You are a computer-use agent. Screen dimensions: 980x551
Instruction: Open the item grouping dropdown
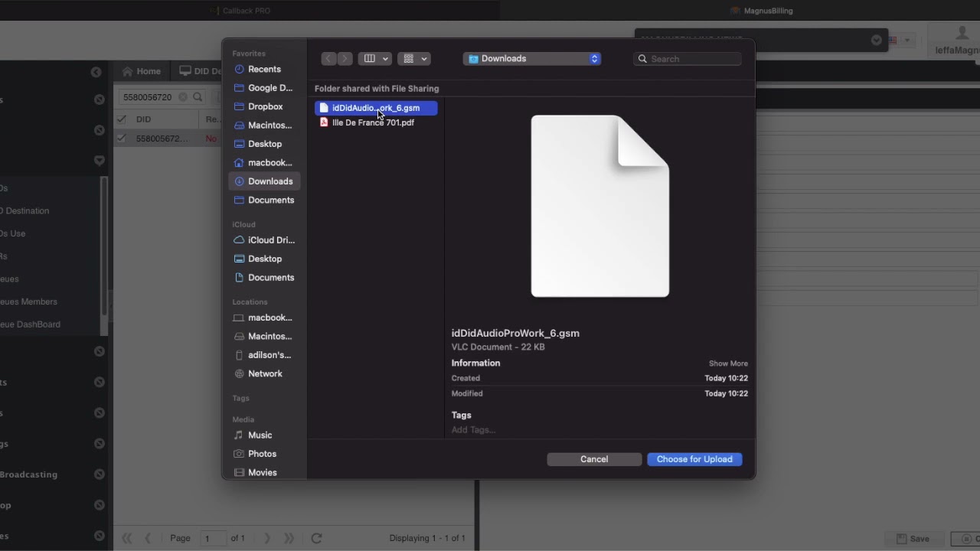click(414, 59)
